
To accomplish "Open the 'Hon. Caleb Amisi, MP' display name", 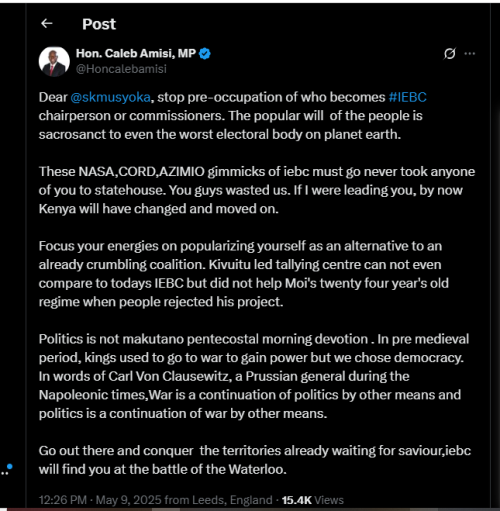I will 136,53.
